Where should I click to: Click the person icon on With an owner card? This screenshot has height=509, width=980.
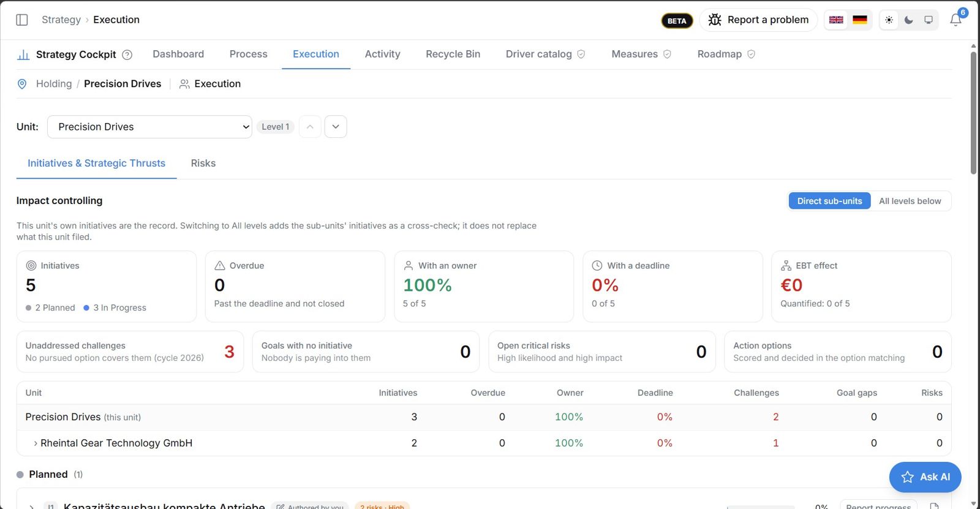409,265
